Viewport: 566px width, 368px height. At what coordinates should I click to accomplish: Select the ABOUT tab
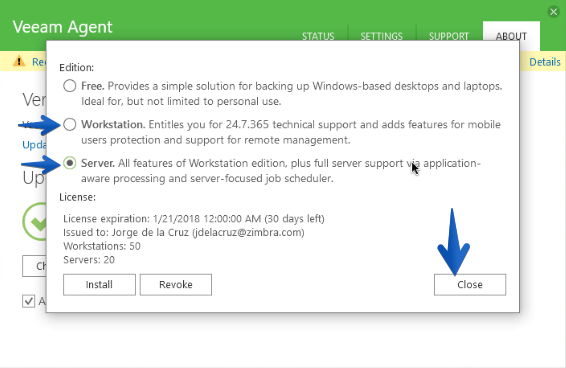coord(511,36)
